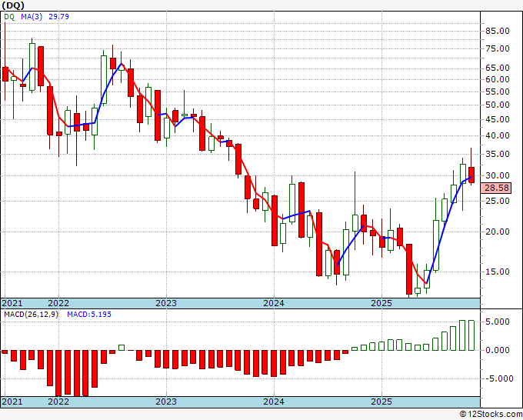The height and width of the screenshot is (420, 523).
Task: Click the latest red candlestick beside 28.58
Action: click(471, 175)
